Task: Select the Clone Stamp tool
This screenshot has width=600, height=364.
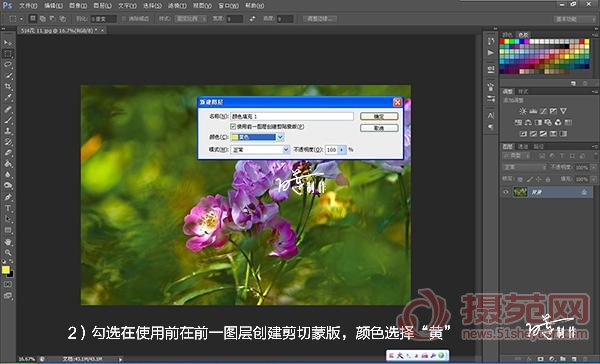Action: (8, 131)
